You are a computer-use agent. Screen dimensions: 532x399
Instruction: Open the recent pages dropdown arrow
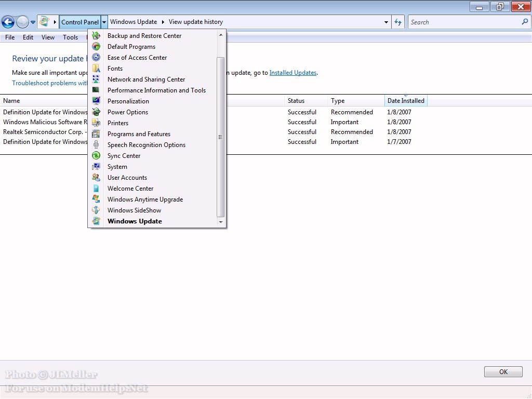point(33,22)
